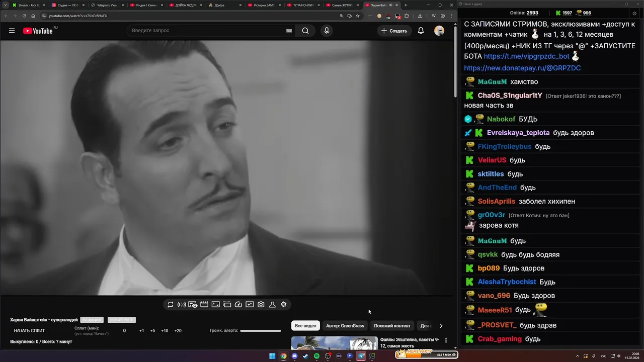This screenshot has height=362, width=644.
Task: Open YouTube notifications bell
Action: tap(421, 31)
